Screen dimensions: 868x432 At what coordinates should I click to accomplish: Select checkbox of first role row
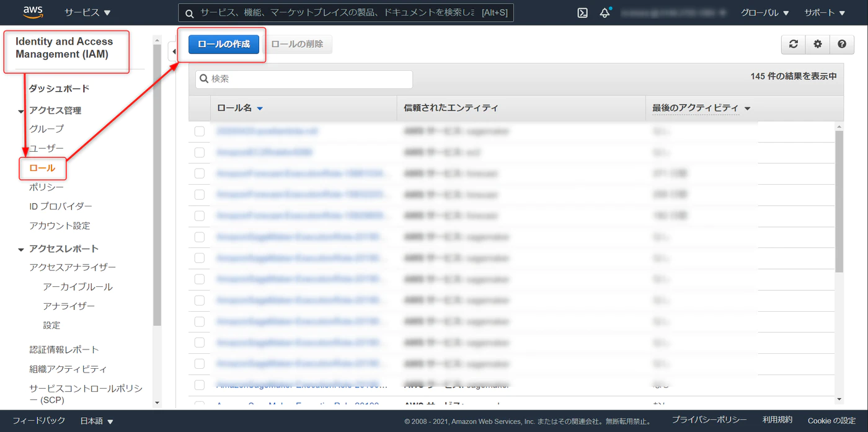click(200, 131)
